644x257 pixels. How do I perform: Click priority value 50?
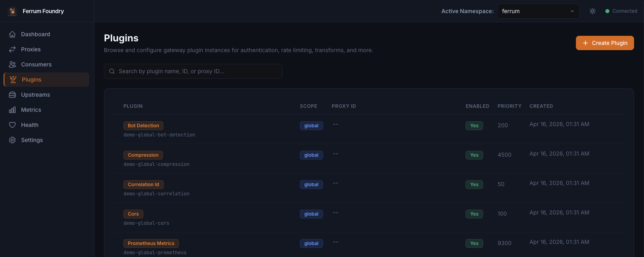[x=501, y=184]
